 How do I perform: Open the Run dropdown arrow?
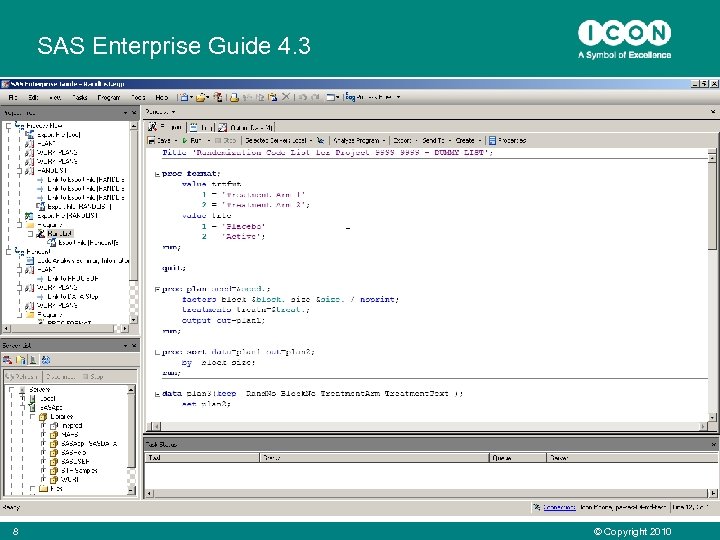click(x=208, y=141)
